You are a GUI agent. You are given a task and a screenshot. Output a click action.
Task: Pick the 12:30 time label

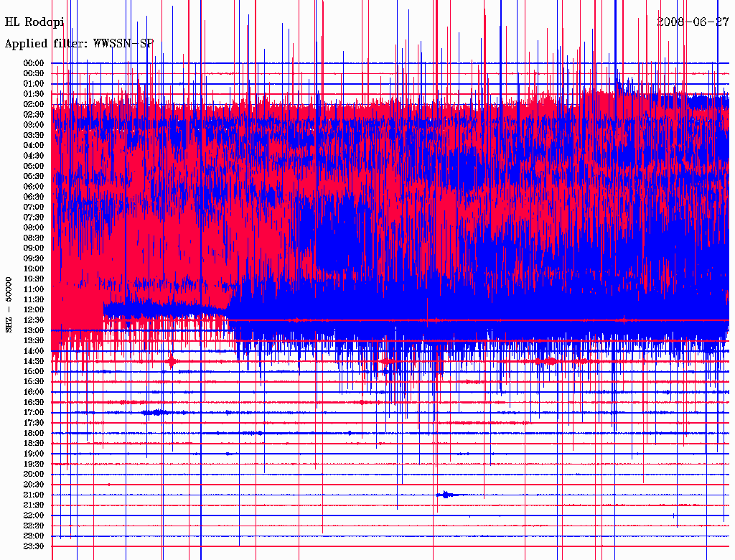(x=34, y=319)
